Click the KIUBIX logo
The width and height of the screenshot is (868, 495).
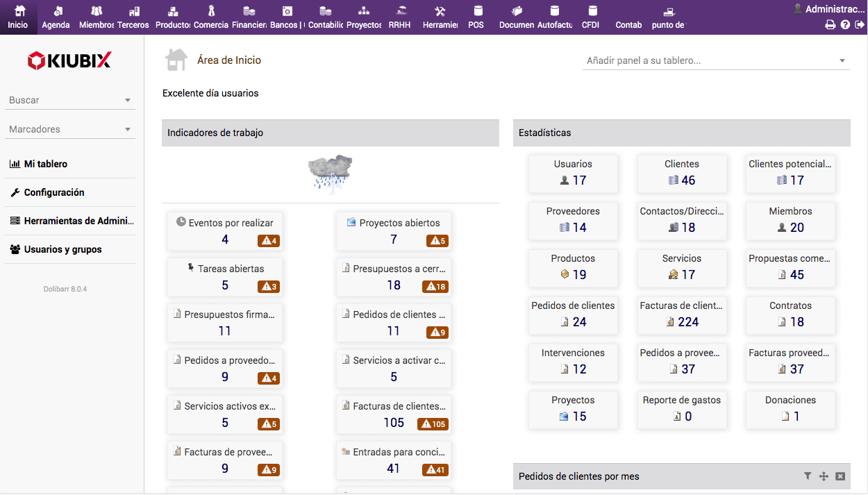[69, 61]
